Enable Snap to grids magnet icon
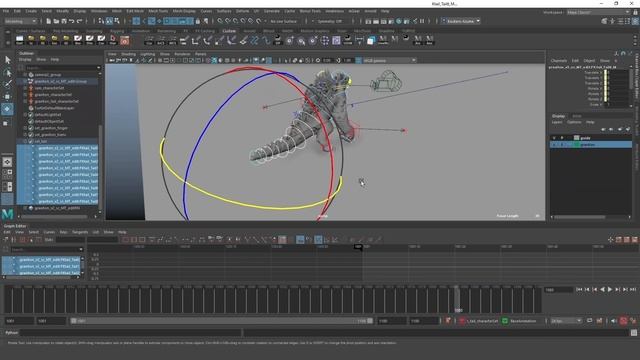The image size is (640, 360). [x=220, y=21]
